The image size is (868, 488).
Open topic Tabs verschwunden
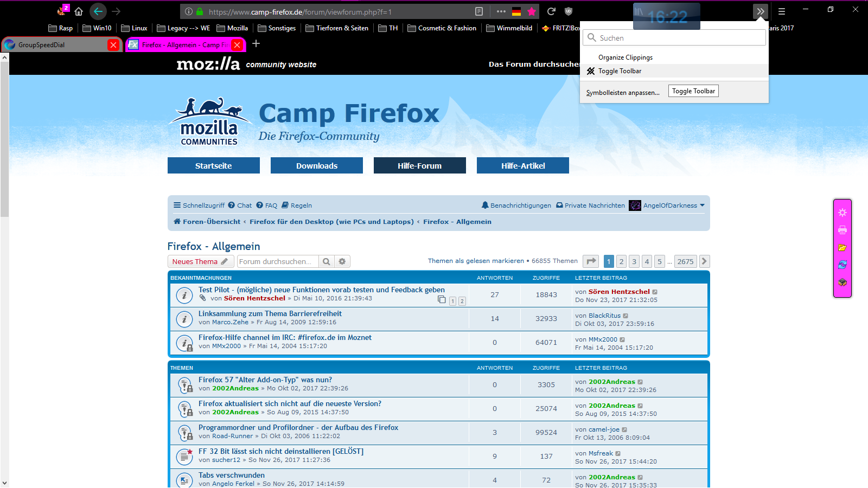point(232,476)
